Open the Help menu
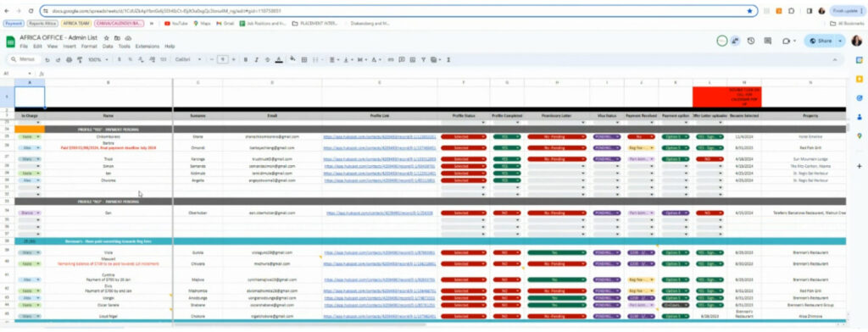The image size is (868, 332). pos(170,47)
